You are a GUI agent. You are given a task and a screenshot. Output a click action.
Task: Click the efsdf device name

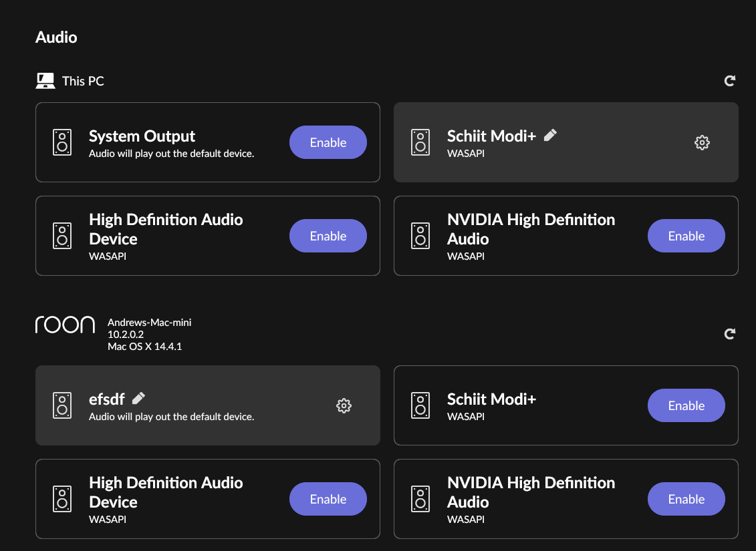point(106,399)
